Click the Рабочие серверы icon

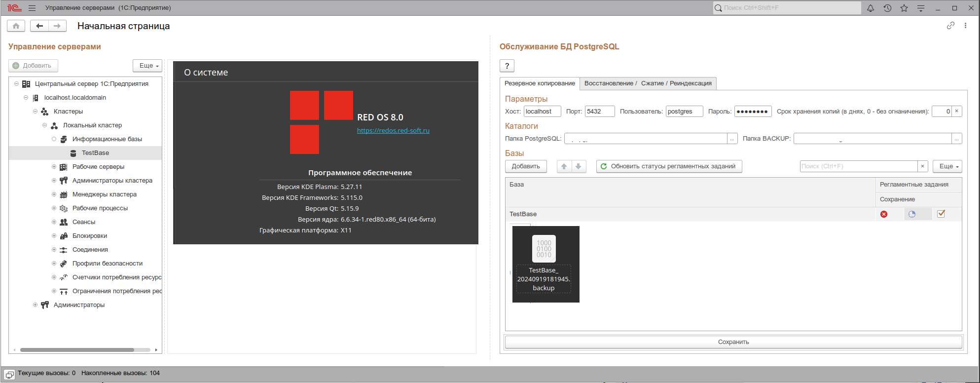click(x=64, y=167)
